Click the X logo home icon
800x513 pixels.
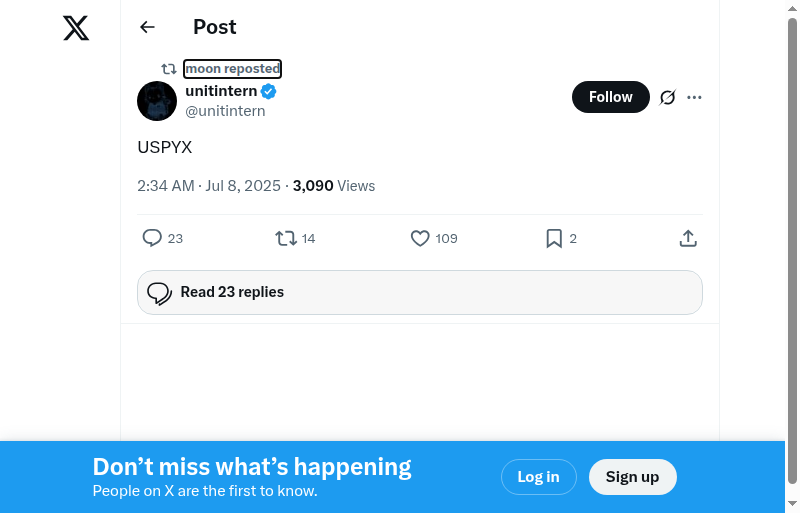click(76, 28)
